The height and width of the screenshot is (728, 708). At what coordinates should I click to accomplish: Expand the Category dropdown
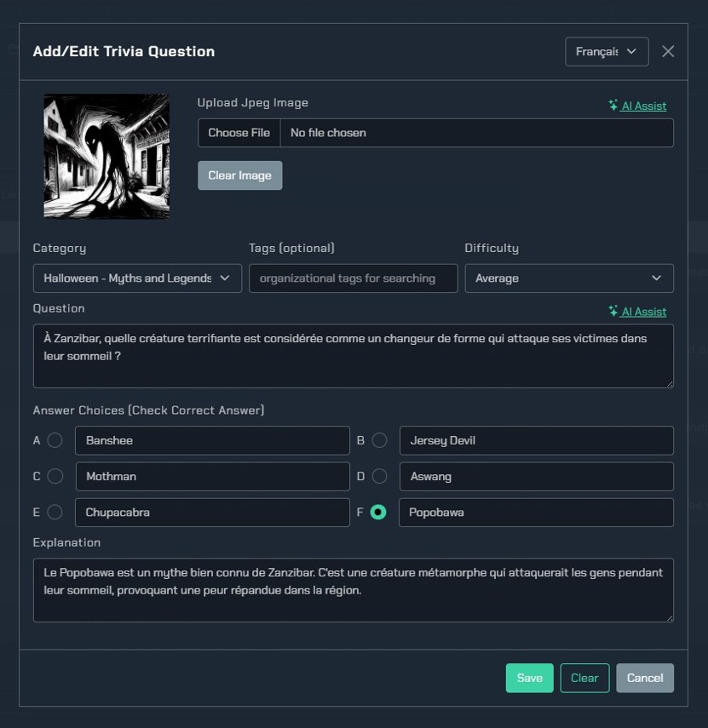(136, 278)
